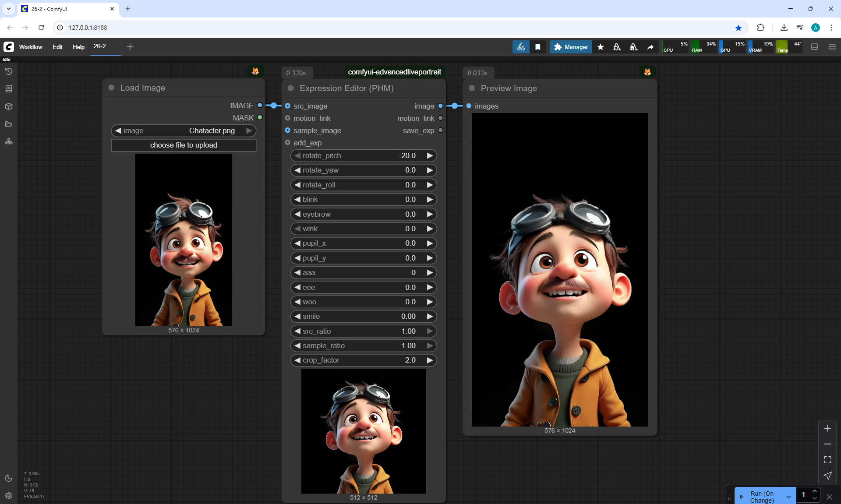Screen dimensions: 841x504
Task: Toggle collapse dot on the Preview Image node
Action: 472,88
